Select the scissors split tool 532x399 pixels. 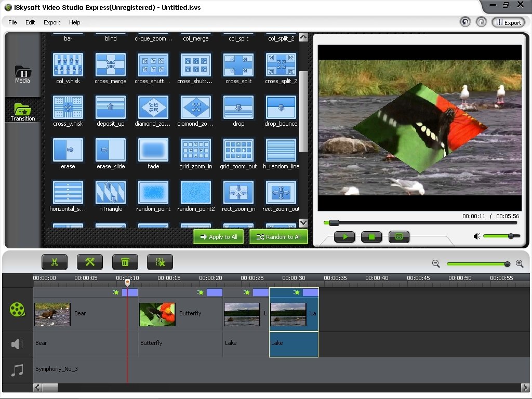55,262
